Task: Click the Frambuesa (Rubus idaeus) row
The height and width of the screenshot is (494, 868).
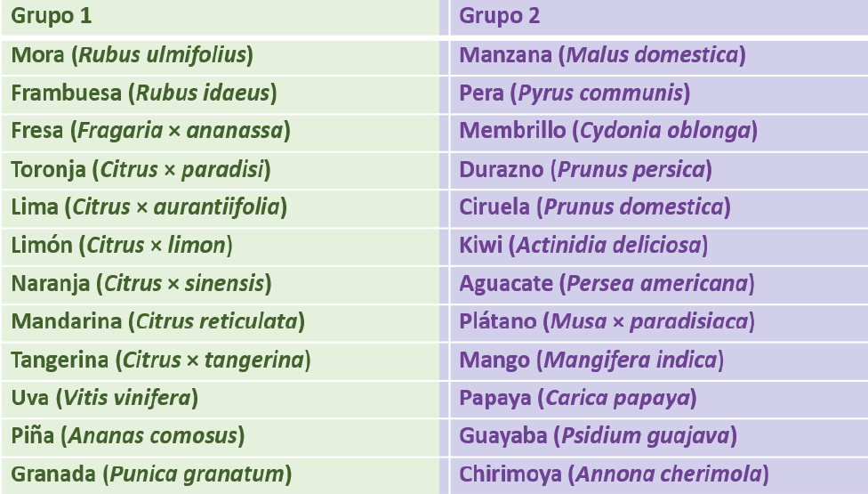Action: point(221,94)
